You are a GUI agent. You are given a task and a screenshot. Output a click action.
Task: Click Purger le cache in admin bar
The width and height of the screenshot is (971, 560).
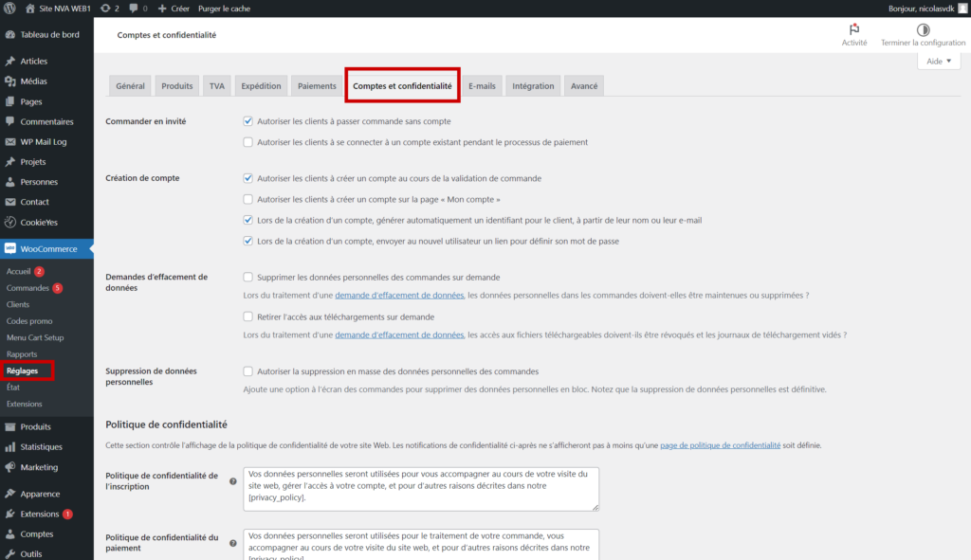224,9
